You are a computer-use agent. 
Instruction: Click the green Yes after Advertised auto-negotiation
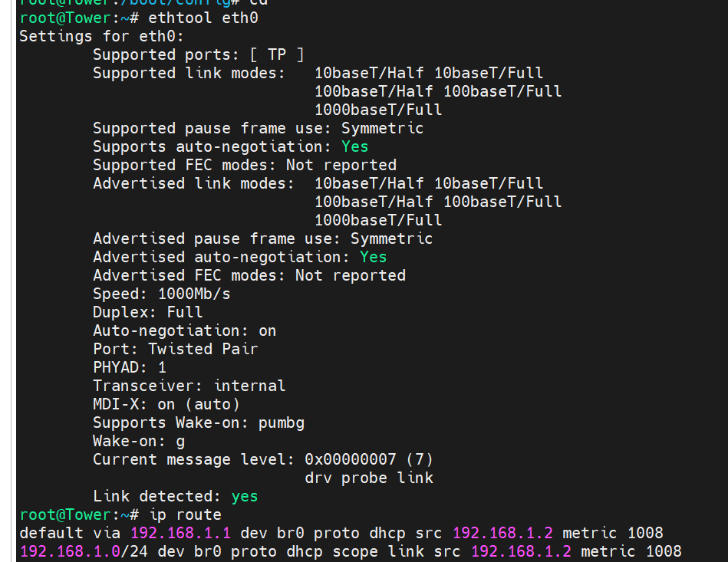(x=374, y=257)
